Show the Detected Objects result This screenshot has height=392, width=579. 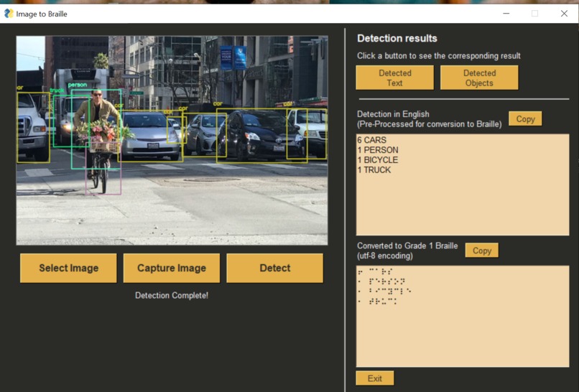[x=479, y=78]
